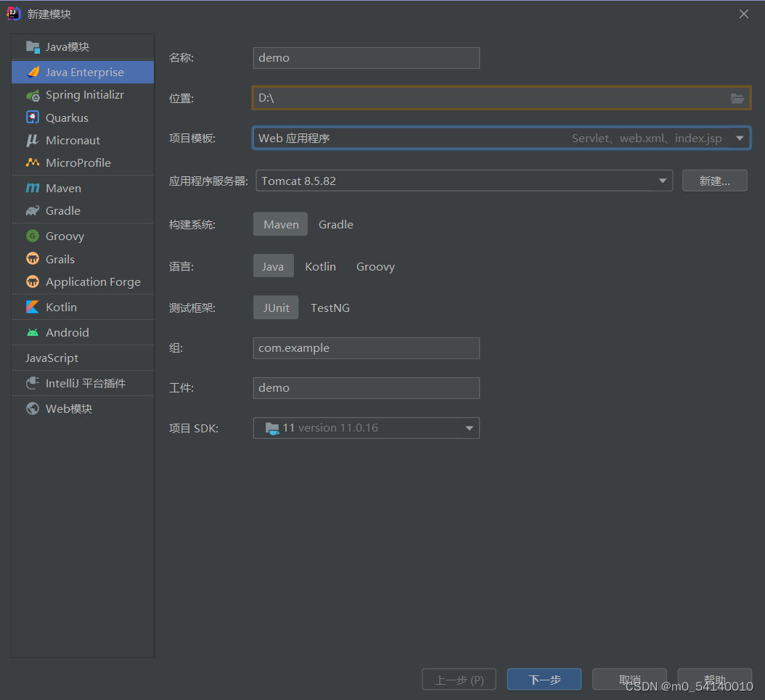Image resolution: width=765 pixels, height=700 pixels.
Task: Close the 新建模块 dialog
Action: (743, 14)
